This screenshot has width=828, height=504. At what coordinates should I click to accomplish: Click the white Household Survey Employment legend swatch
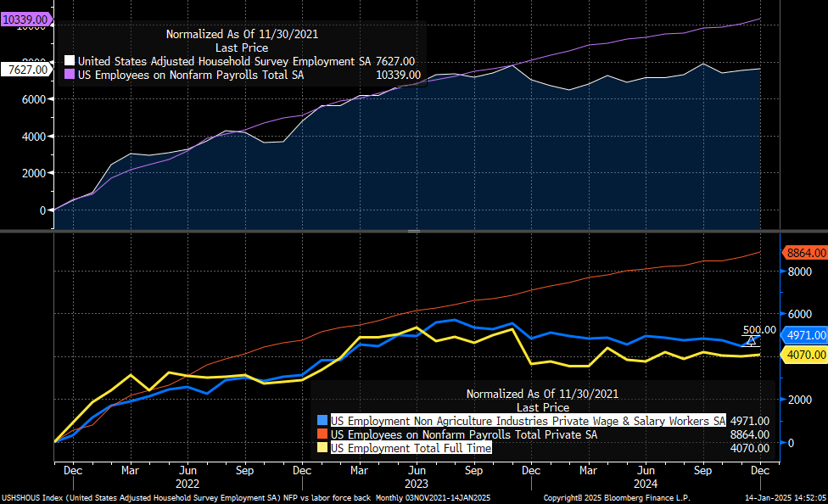pyautogui.click(x=70, y=61)
